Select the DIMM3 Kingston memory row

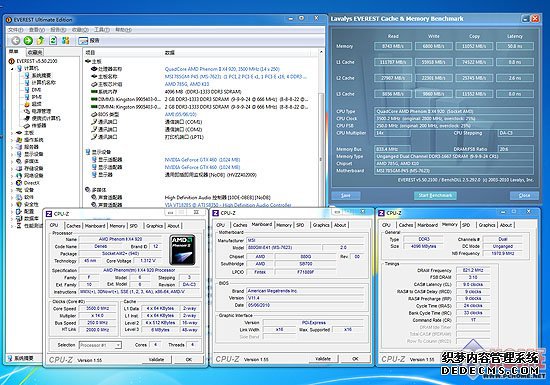[200, 99]
